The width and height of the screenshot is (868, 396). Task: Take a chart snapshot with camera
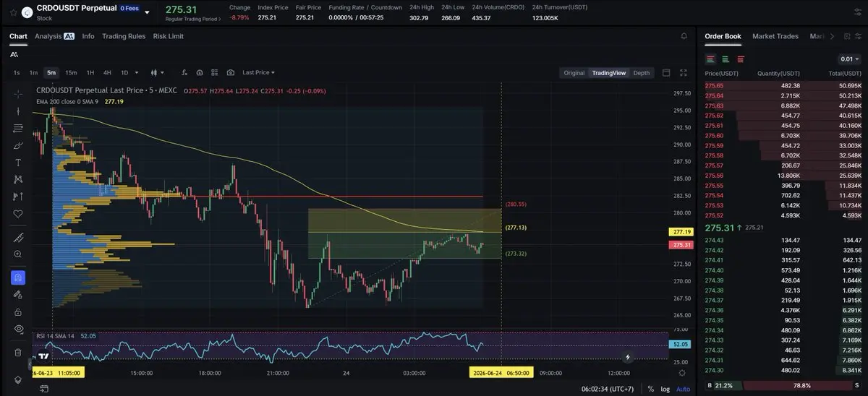230,72
